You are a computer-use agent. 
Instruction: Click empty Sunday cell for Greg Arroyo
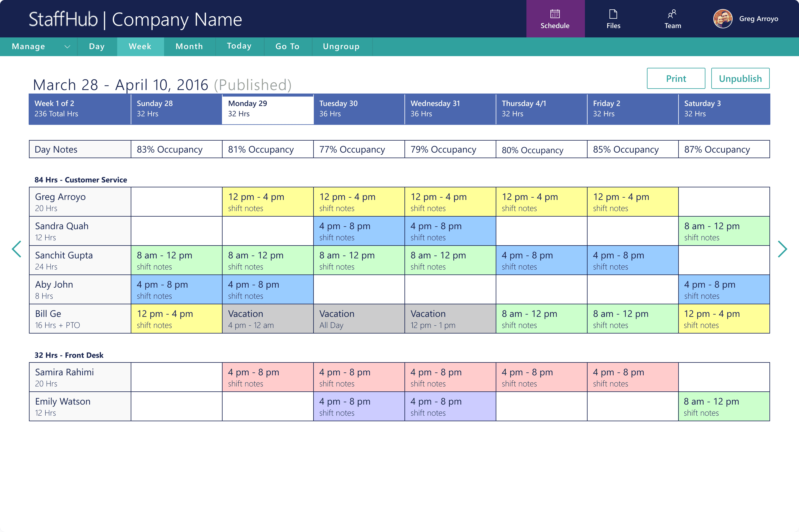pos(177,202)
